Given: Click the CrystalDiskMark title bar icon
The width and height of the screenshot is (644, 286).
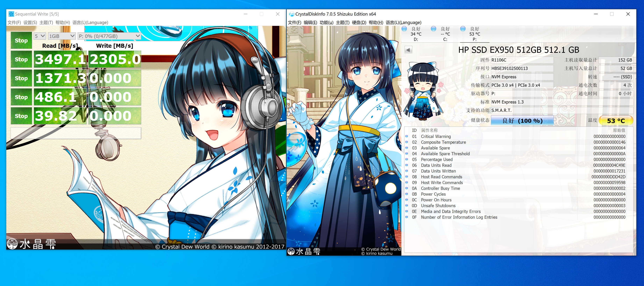Looking at the screenshot, I should click(x=11, y=14).
